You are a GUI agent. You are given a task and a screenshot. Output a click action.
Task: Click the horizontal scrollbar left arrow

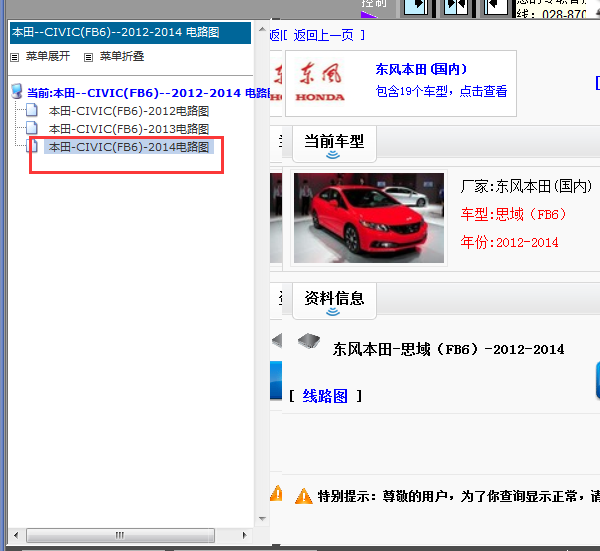16,535
